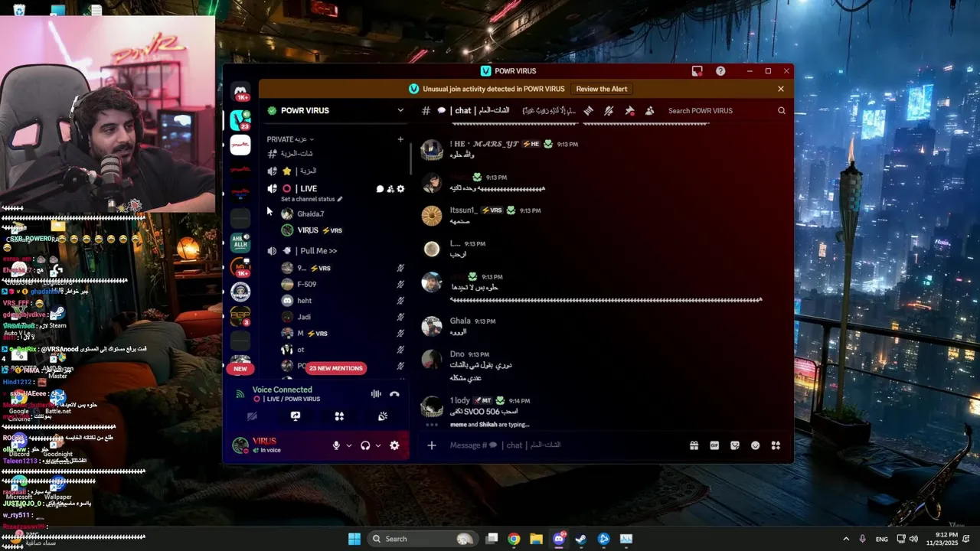Start an activity from voice panel
980x551 pixels.
coord(339,416)
